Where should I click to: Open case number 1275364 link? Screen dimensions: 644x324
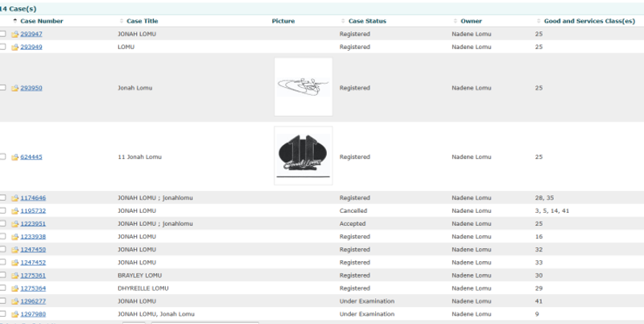point(33,288)
